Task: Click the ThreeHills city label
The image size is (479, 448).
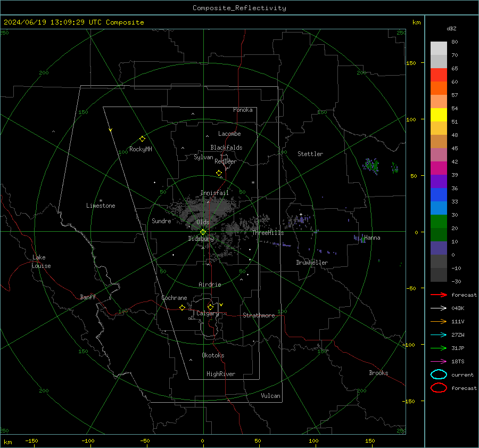Action: [x=268, y=233]
